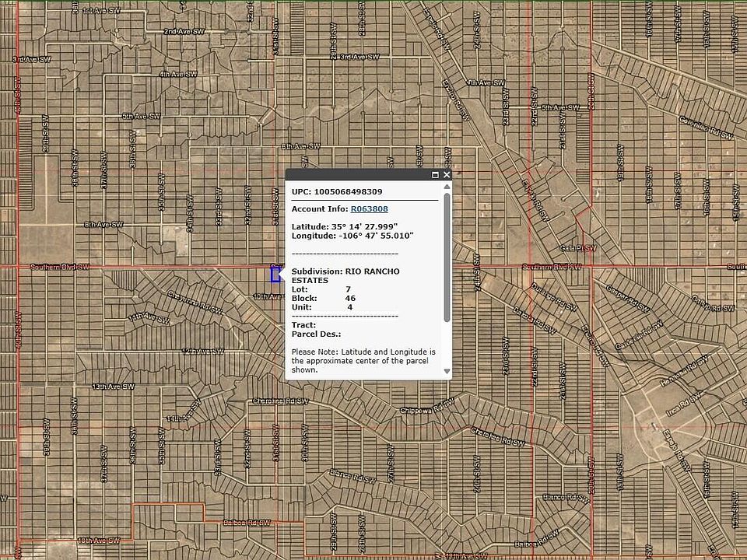Click the Chippewa Rd SW map label
The height and width of the screenshot is (560, 747).
pos(427,406)
